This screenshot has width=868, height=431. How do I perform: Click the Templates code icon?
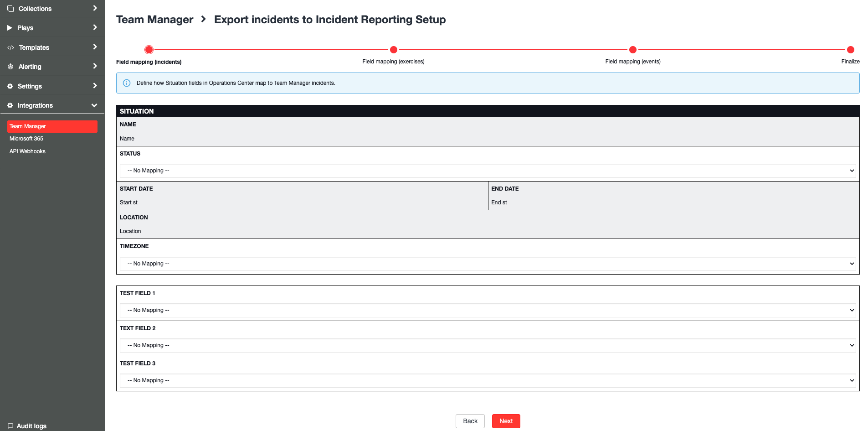(11, 47)
